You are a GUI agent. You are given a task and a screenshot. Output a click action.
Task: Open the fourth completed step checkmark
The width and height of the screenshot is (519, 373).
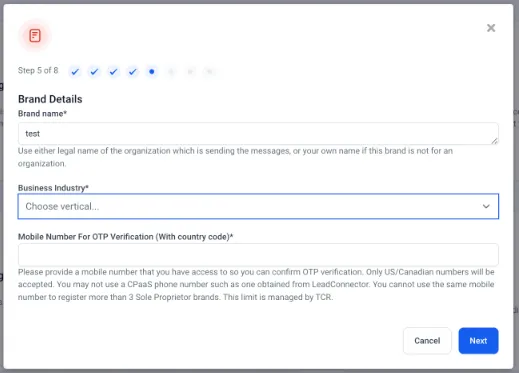(x=133, y=72)
